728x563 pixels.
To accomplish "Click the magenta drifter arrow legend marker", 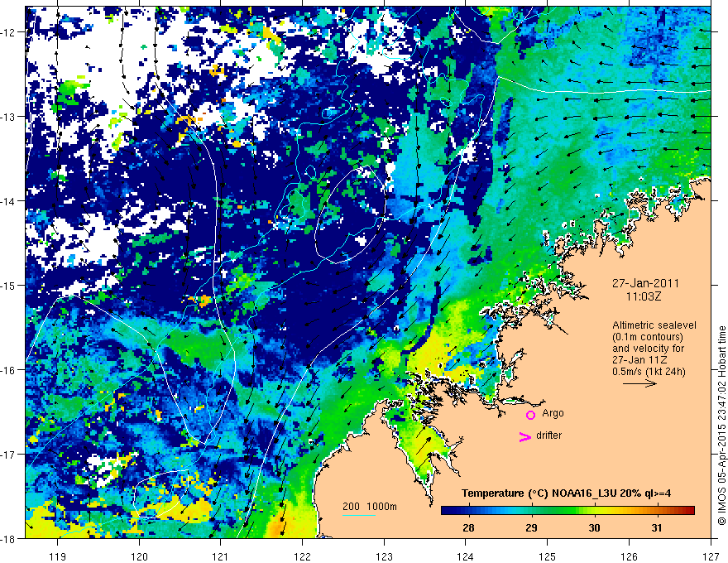I will pyautogui.click(x=525, y=436).
